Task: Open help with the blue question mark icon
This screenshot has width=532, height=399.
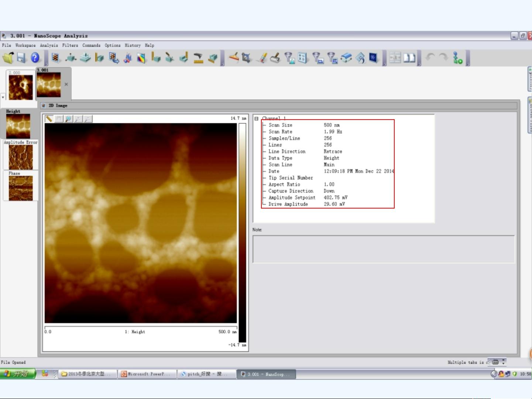Action: point(35,58)
